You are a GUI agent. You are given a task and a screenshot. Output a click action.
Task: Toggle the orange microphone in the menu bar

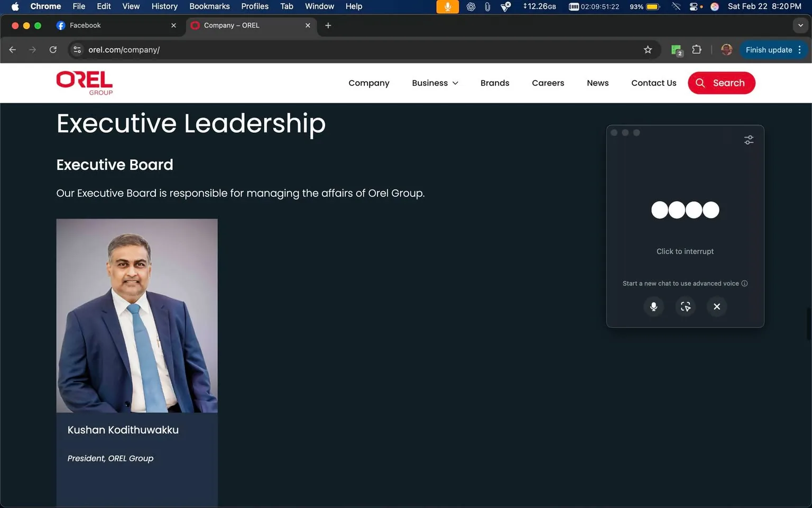coord(447,7)
